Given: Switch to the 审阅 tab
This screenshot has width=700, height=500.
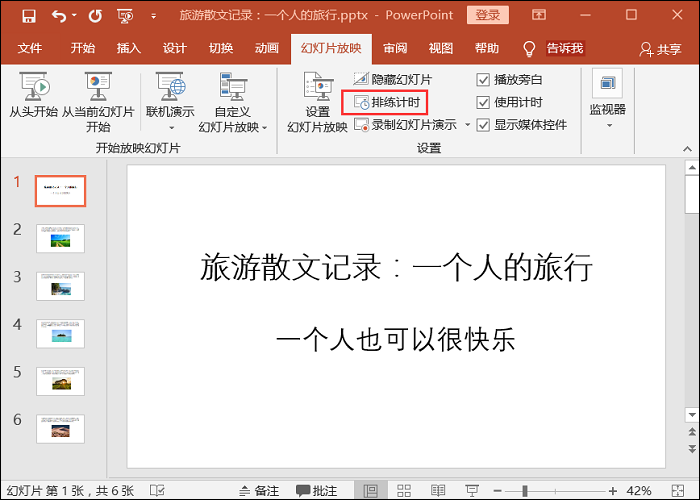Looking at the screenshot, I should tap(395, 48).
